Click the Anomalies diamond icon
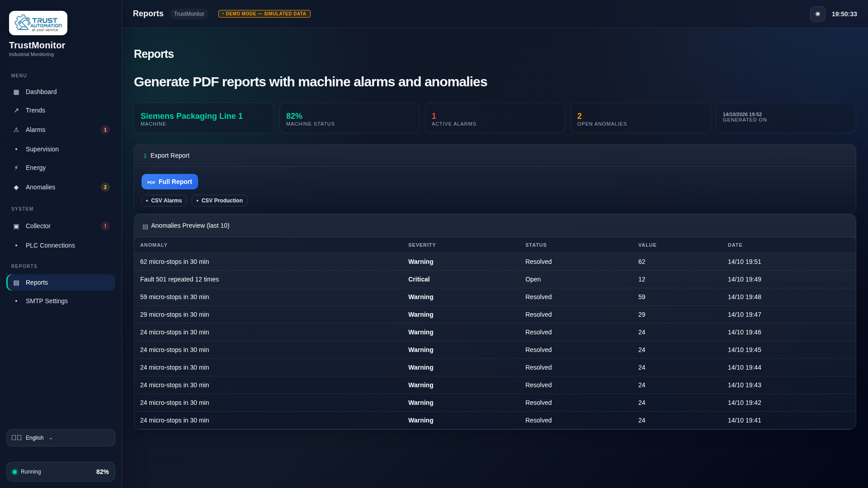Viewport: 868px width, 488px height. pyautogui.click(x=16, y=188)
